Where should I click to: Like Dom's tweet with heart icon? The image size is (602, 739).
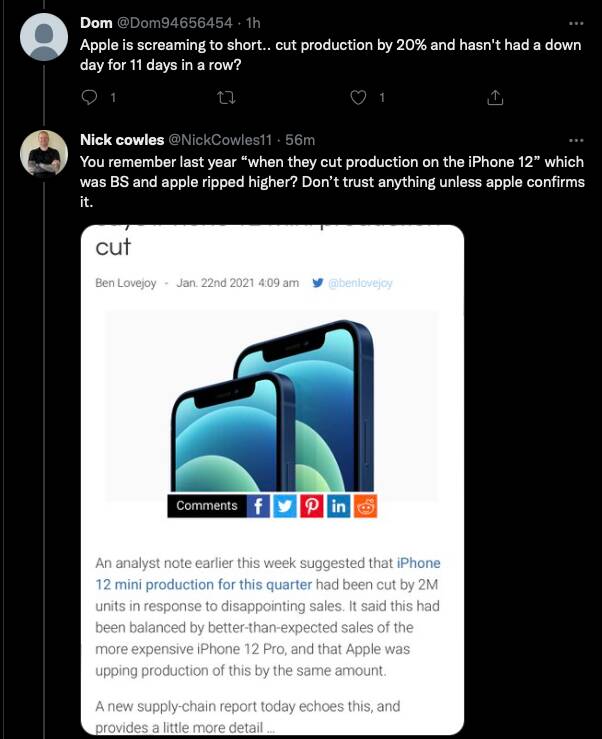tap(359, 97)
